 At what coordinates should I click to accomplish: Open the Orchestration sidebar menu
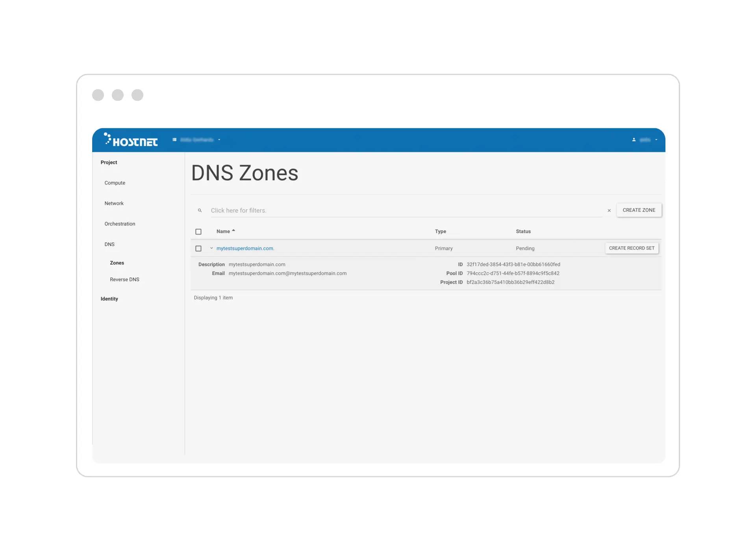coord(120,224)
